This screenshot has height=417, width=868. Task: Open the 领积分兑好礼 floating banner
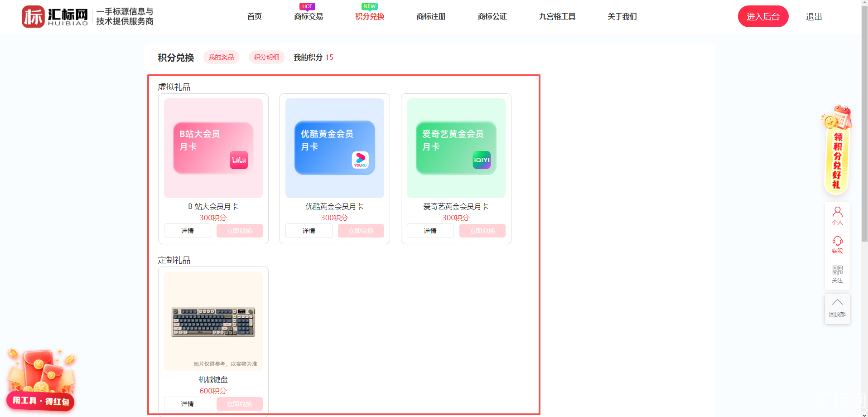tap(836, 150)
